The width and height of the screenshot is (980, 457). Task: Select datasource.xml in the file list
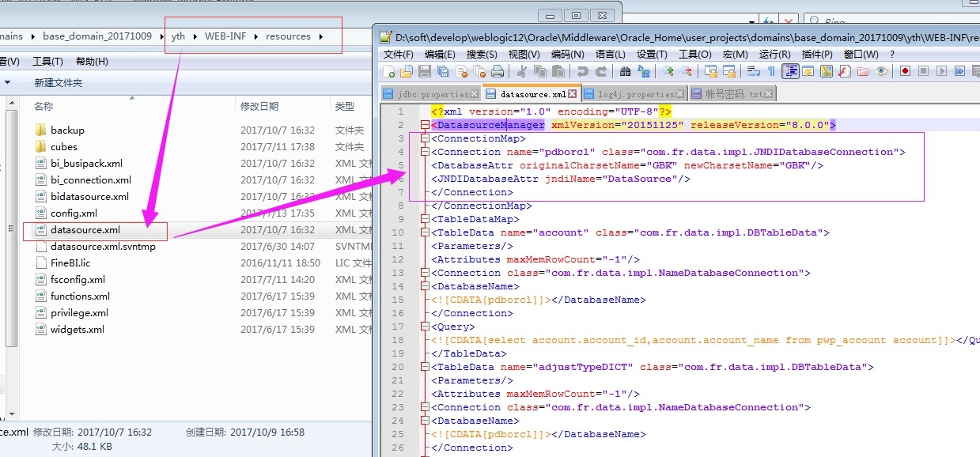coord(85,229)
